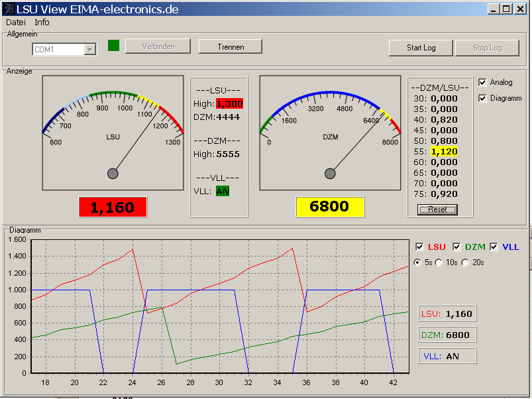532x399 pixels.
Task: Click inside the diagram plot area
Action: tap(220, 306)
